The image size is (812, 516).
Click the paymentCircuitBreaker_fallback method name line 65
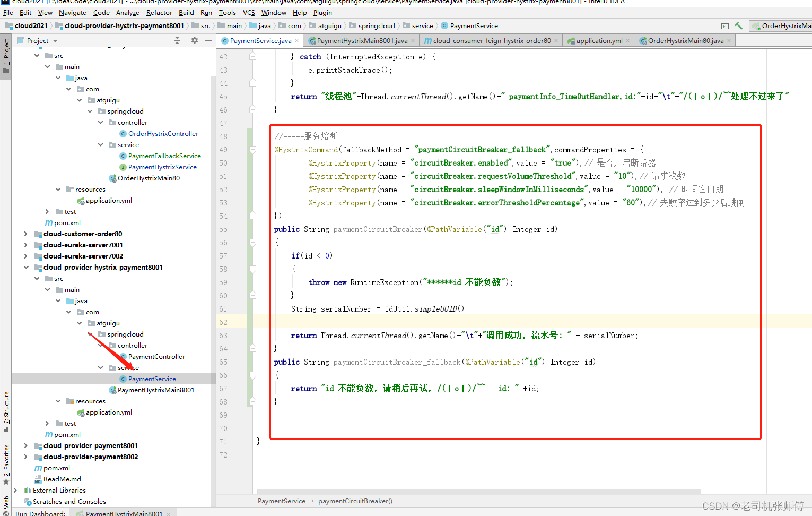(397, 362)
